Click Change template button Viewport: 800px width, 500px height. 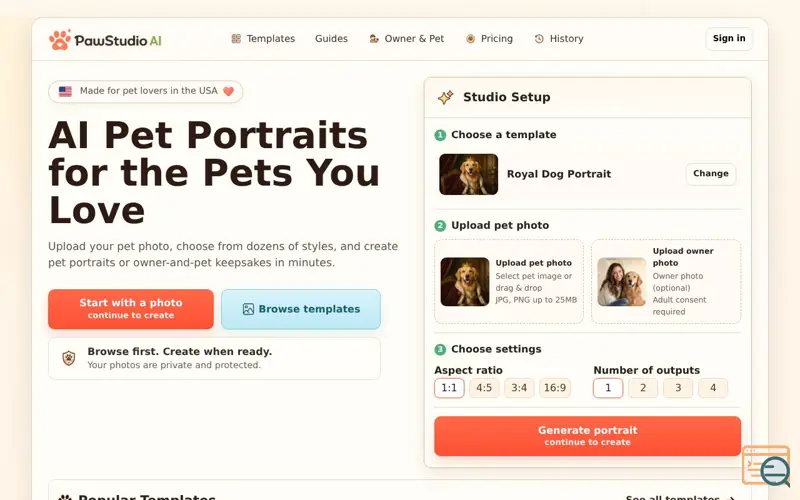tap(711, 173)
